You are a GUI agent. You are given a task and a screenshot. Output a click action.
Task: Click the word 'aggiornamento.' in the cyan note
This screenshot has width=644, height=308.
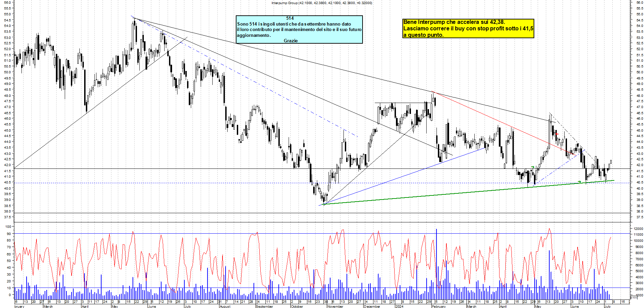pyautogui.click(x=254, y=35)
